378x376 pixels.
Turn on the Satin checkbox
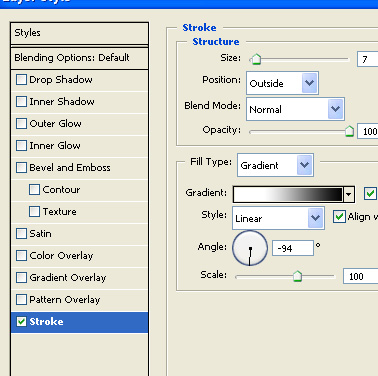pos(21,234)
